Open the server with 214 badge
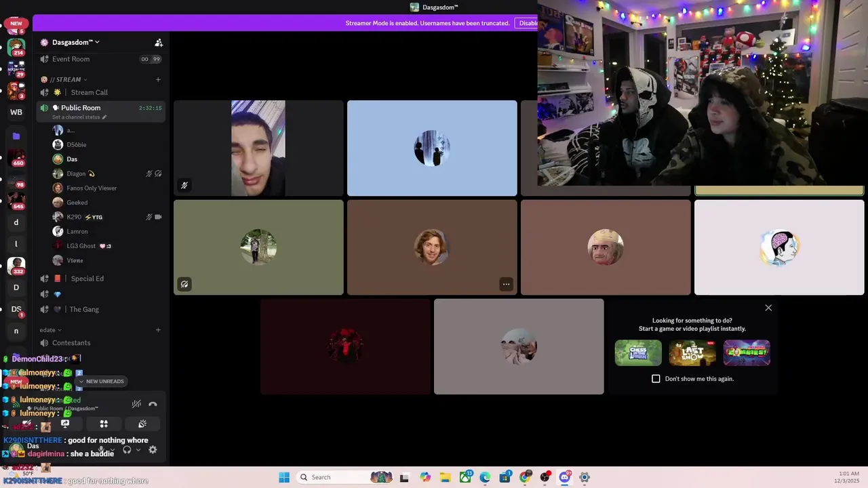Image resolution: width=868 pixels, height=488 pixels. click(16, 47)
